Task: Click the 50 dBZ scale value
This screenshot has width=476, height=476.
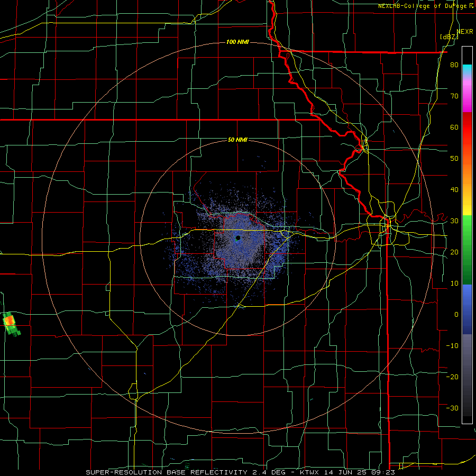Action: (x=454, y=159)
